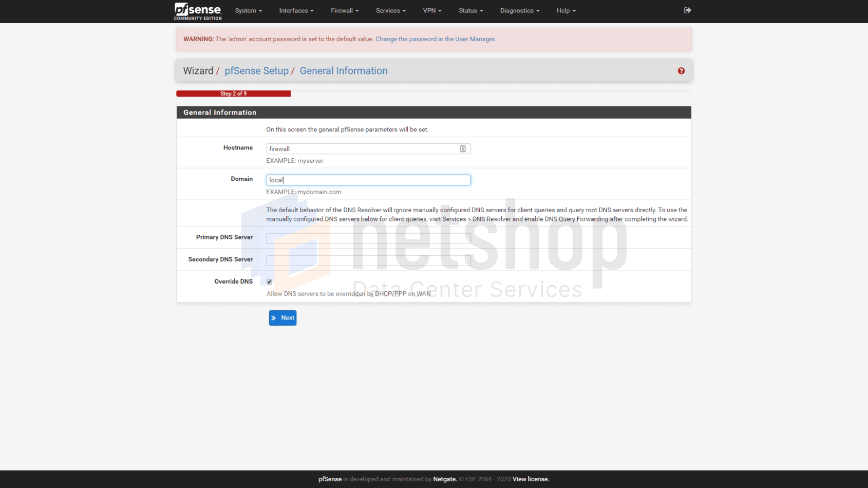This screenshot has width=868, height=488.
Task: Open the Help menu
Action: (x=565, y=10)
